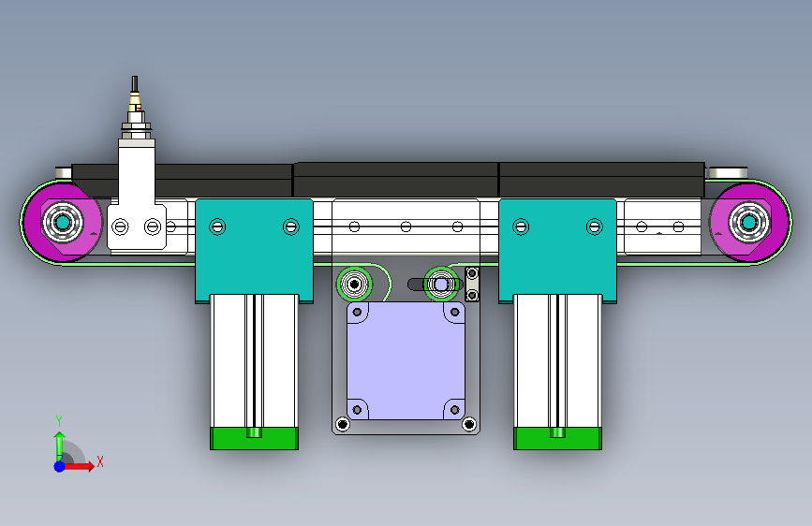Select the center aluminum profile between the teal brackets
The width and height of the screenshot is (812, 526).
[x=406, y=226]
